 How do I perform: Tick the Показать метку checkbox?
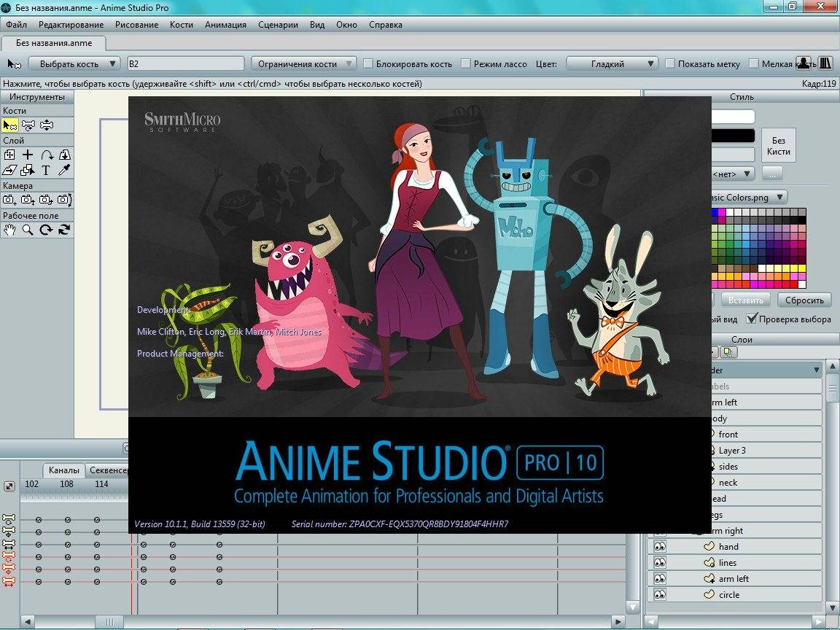coord(669,63)
